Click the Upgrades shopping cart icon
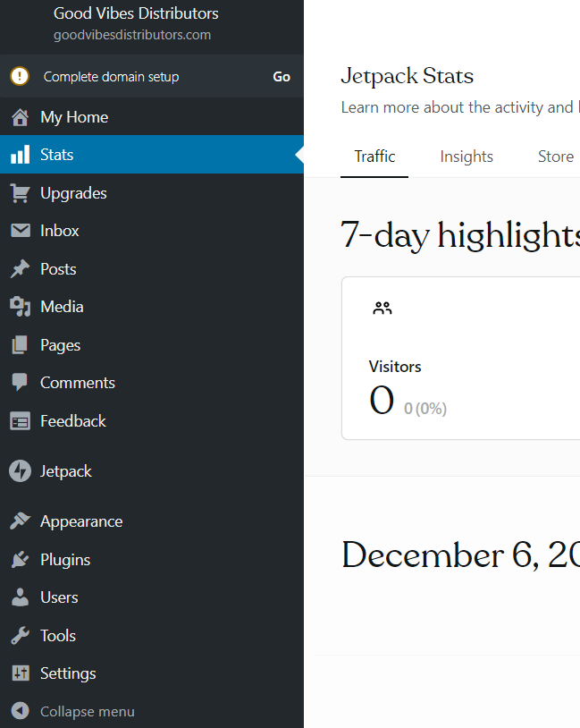The height and width of the screenshot is (728, 580). 20,193
